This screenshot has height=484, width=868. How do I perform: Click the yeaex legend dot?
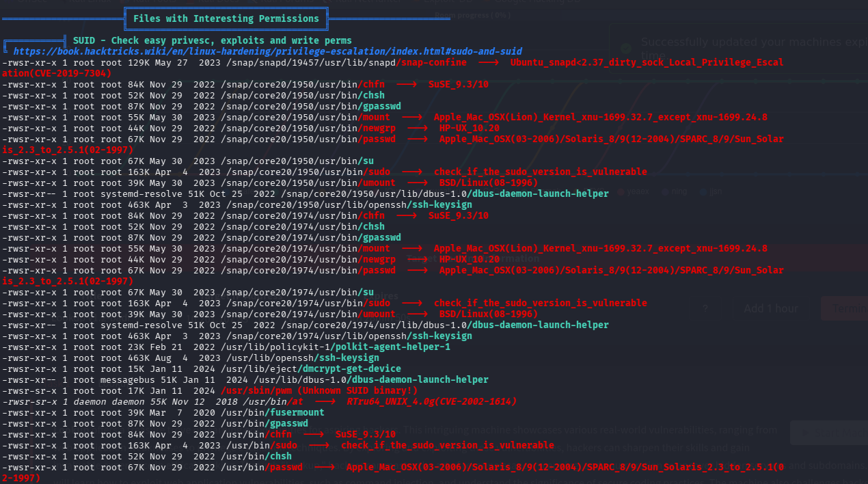pos(622,192)
